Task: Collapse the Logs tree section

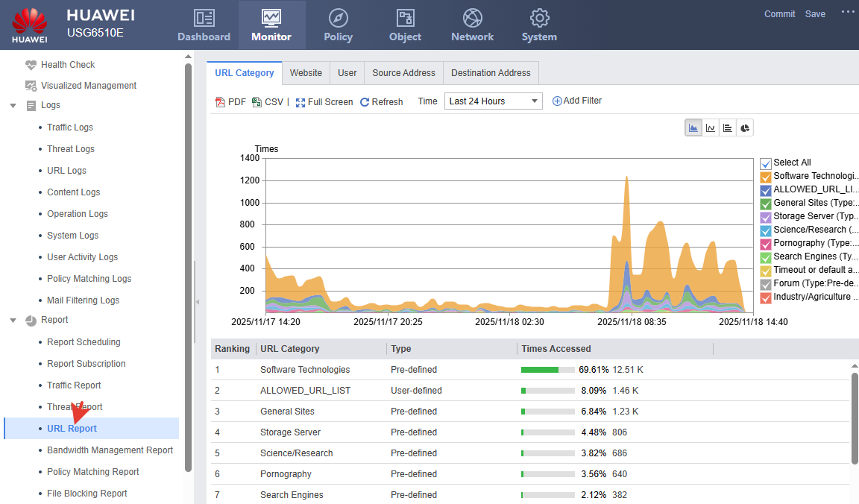Action: [13, 106]
